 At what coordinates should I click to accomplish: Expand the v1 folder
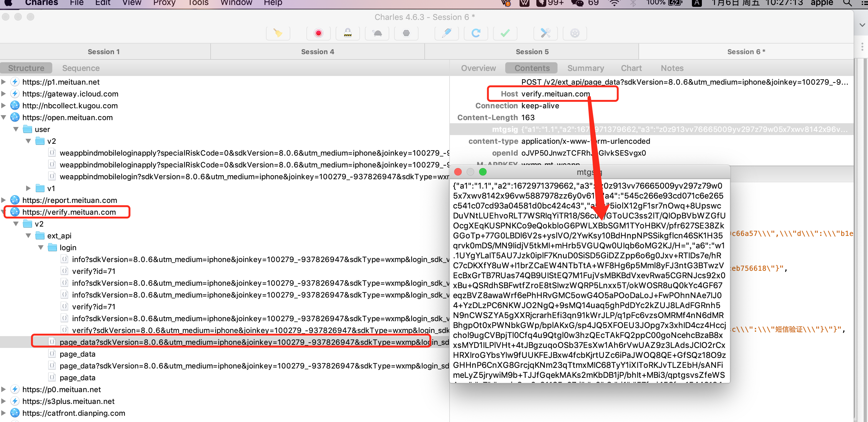coord(28,188)
